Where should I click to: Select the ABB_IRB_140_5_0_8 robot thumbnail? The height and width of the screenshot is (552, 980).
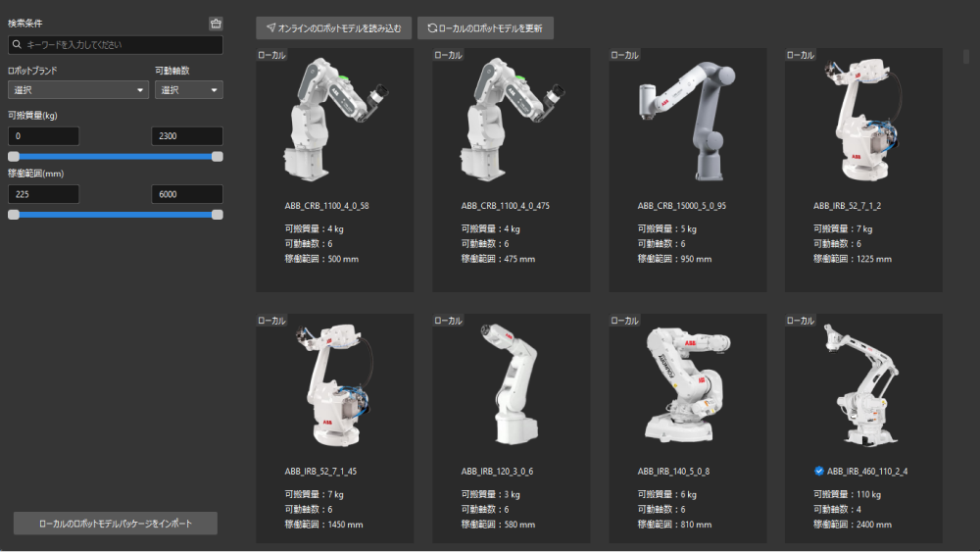click(x=688, y=383)
